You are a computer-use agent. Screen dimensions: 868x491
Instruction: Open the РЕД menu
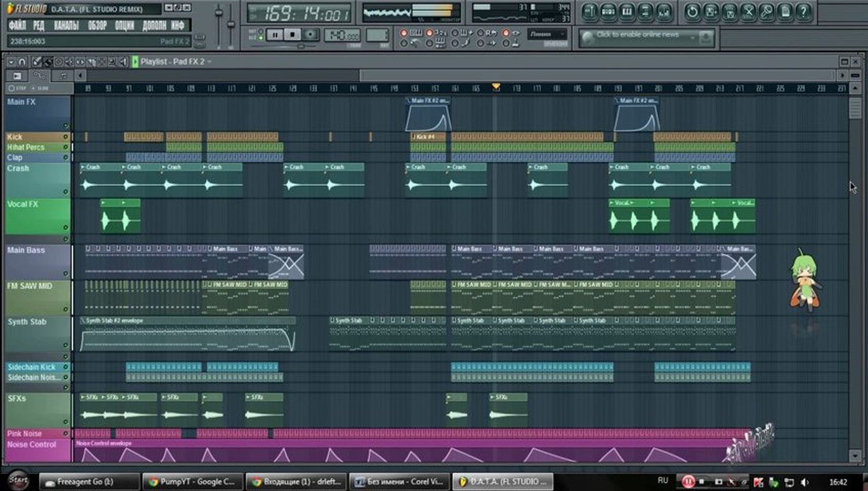(40, 25)
